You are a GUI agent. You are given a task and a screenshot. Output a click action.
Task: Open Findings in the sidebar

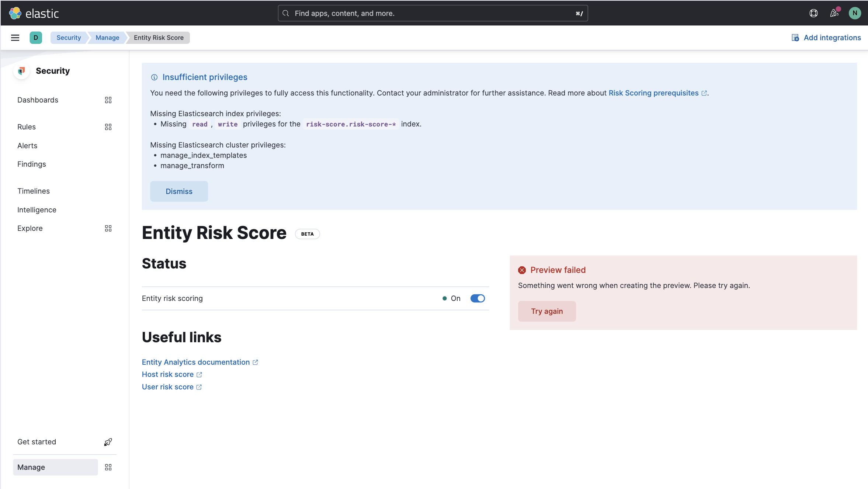pos(32,164)
